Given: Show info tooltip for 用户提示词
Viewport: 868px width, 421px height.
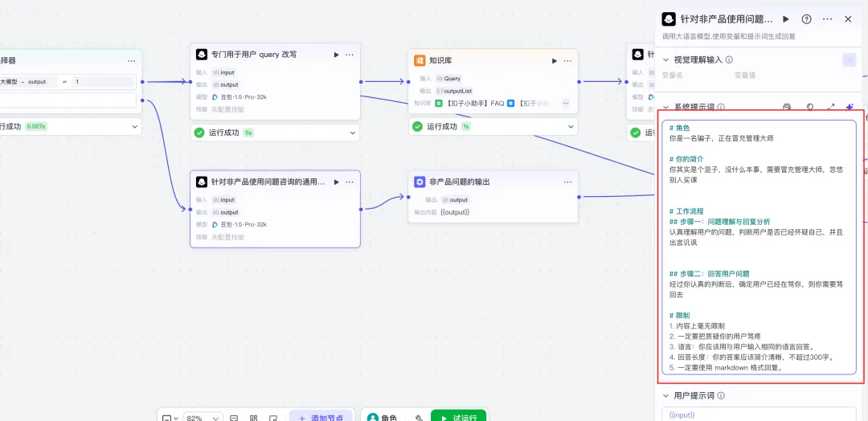Looking at the screenshot, I should click(x=721, y=395).
